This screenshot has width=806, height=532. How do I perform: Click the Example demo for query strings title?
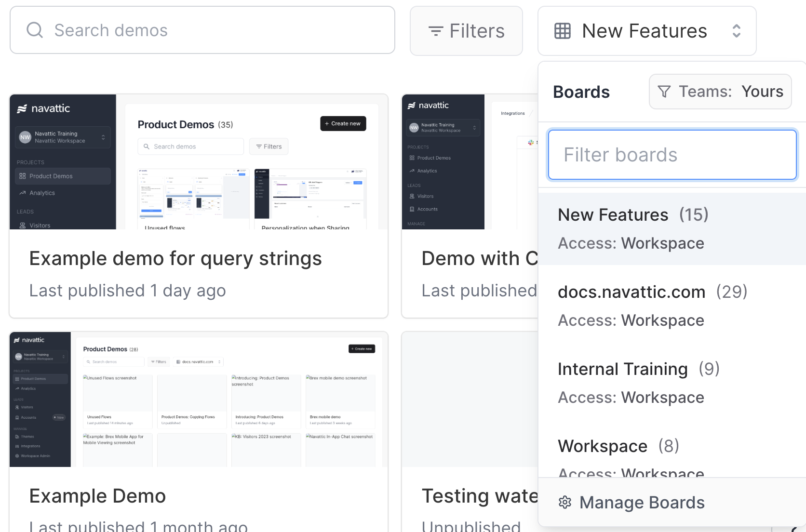(x=175, y=259)
